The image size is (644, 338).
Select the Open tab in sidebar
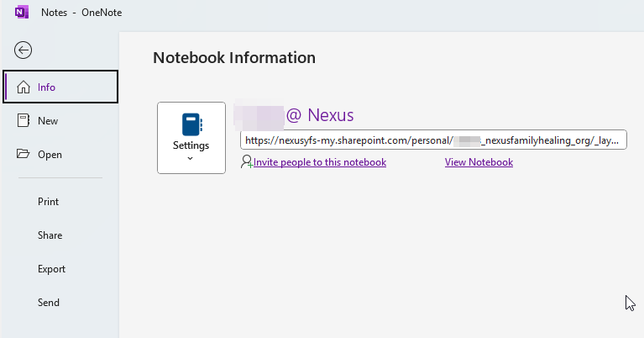60,155
